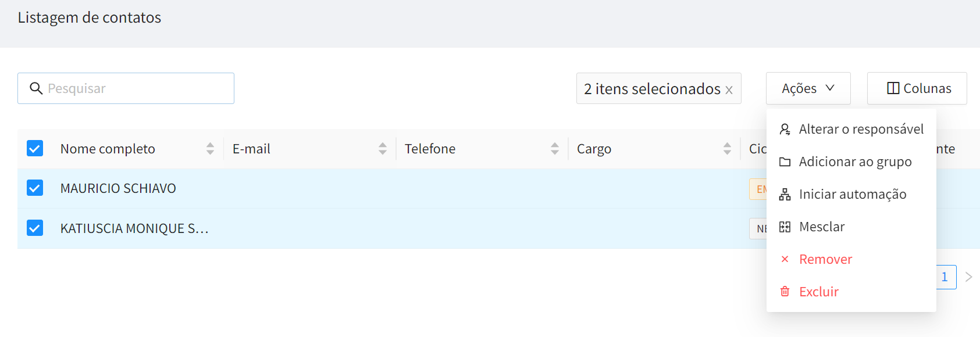Go to page 1 in pagination
The width and height of the screenshot is (980, 337).
tap(946, 277)
